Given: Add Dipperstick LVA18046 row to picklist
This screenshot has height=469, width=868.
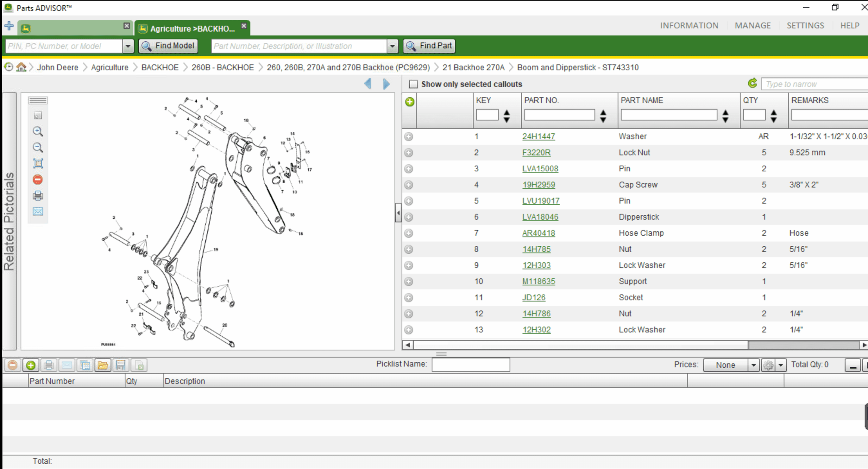Looking at the screenshot, I should click(409, 217).
